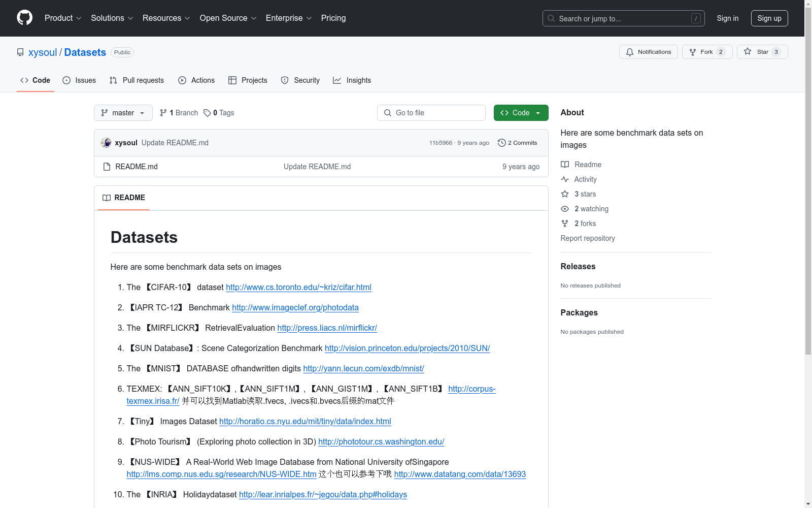The width and height of the screenshot is (812, 508).
Task: Star this repository
Action: click(x=762, y=52)
